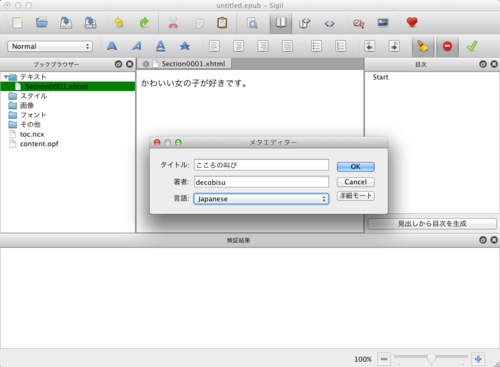Redo with the green arrow icon

point(144,23)
